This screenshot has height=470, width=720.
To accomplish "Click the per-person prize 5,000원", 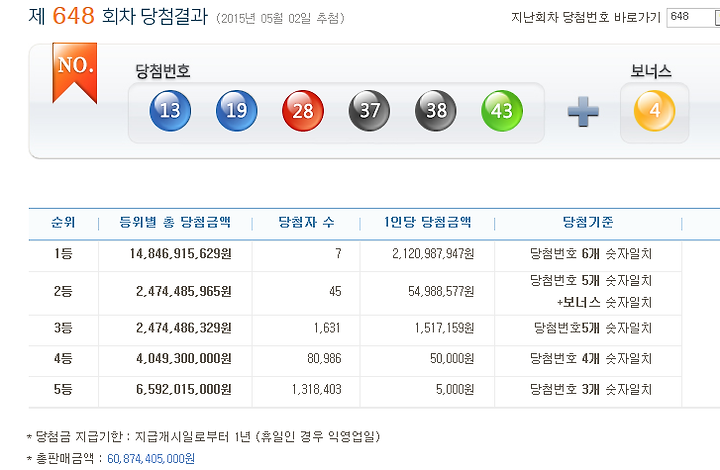I will (x=455, y=389).
